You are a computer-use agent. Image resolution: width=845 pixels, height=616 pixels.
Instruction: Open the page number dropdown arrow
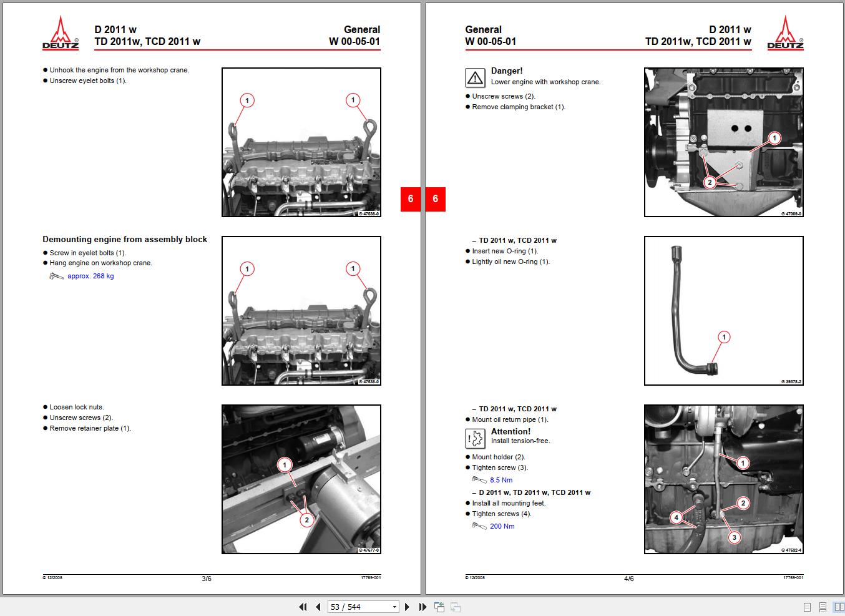(x=394, y=607)
